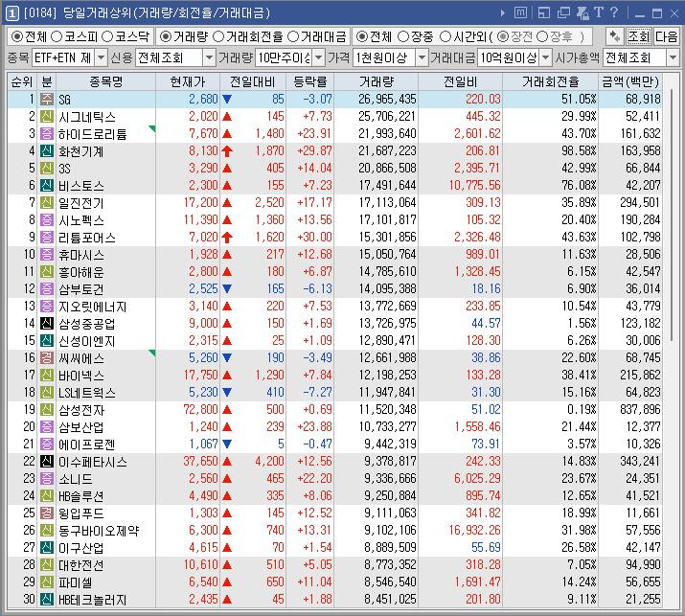The height and width of the screenshot is (616, 685).
Task: Select the 코스닥 radio button
Action: (x=107, y=36)
